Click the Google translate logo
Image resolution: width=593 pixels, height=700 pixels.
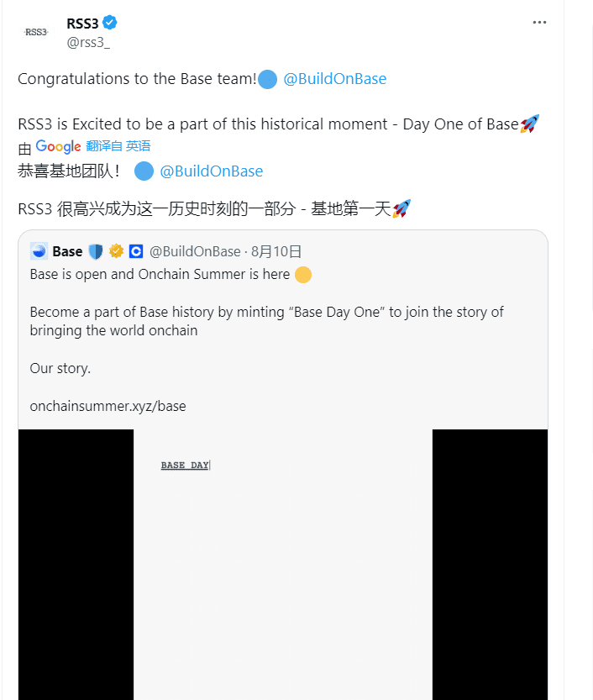(58, 146)
